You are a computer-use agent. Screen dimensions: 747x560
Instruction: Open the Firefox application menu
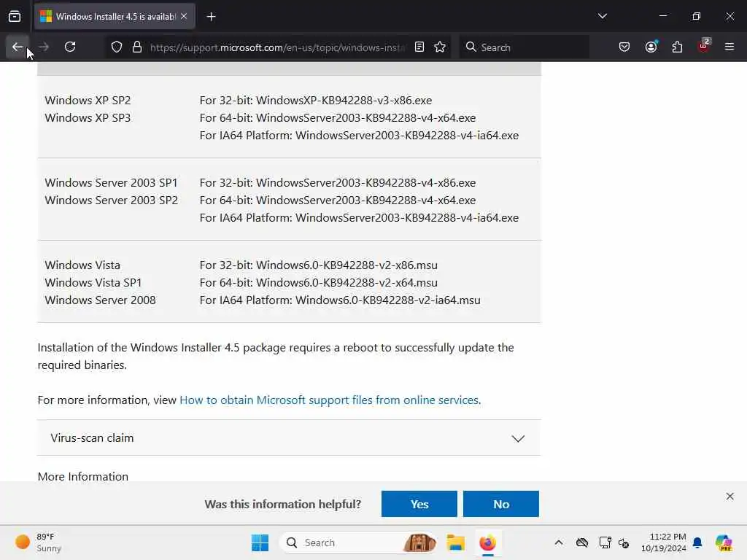click(x=729, y=47)
